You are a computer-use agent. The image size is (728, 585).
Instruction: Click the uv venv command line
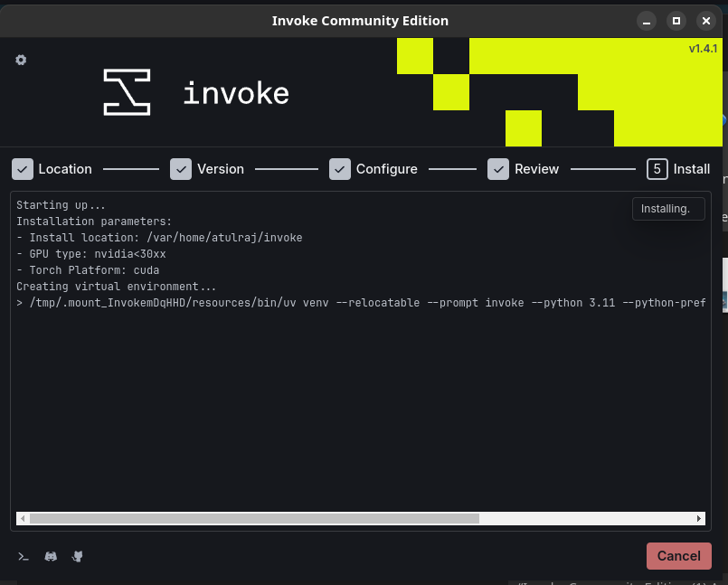click(361, 303)
